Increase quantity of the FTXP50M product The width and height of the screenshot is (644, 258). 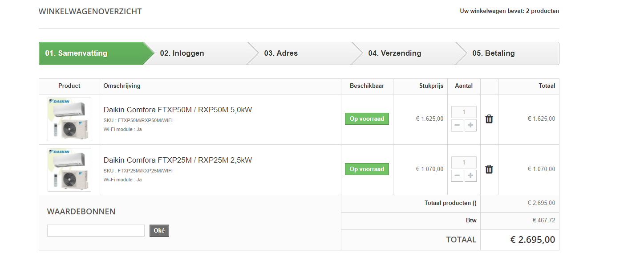470,126
